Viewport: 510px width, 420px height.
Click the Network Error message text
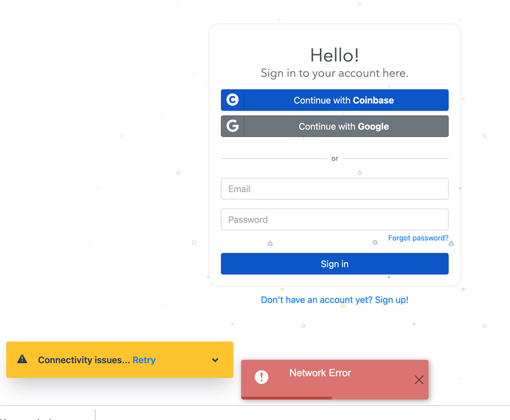pos(320,373)
